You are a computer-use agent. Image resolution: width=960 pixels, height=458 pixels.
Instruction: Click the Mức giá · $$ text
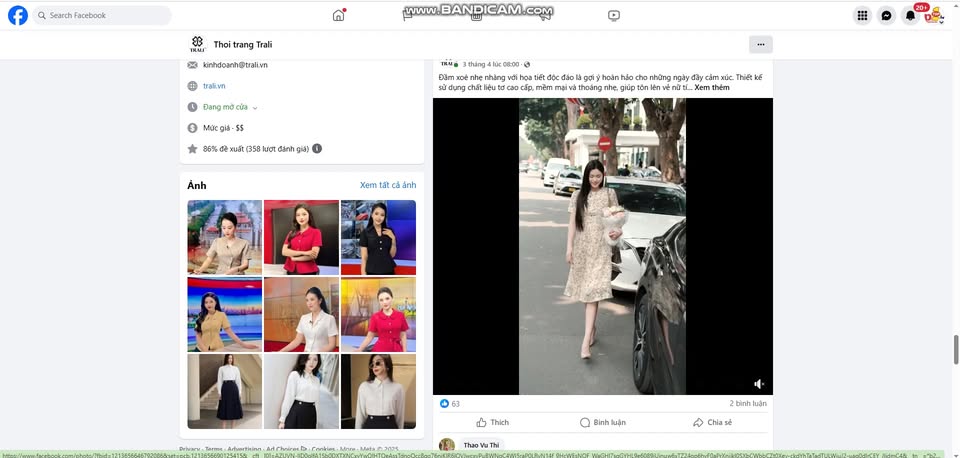[223, 128]
